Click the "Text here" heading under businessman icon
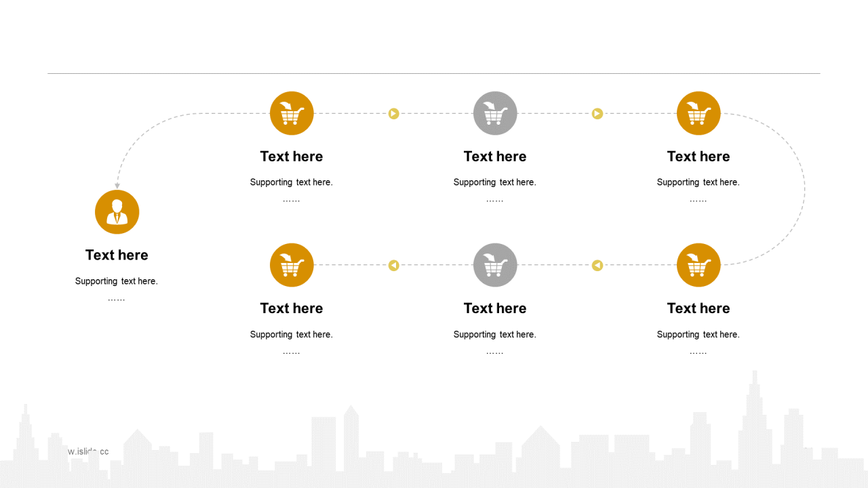868x488 pixels. [x=117, y=255]
